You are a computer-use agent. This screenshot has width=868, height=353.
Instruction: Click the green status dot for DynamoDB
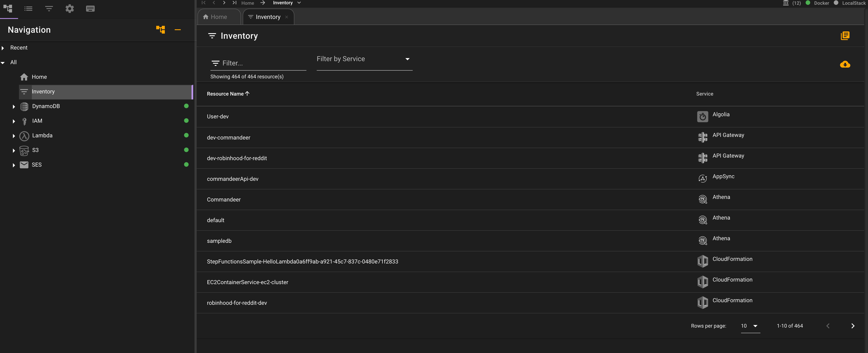click(186, 106)
